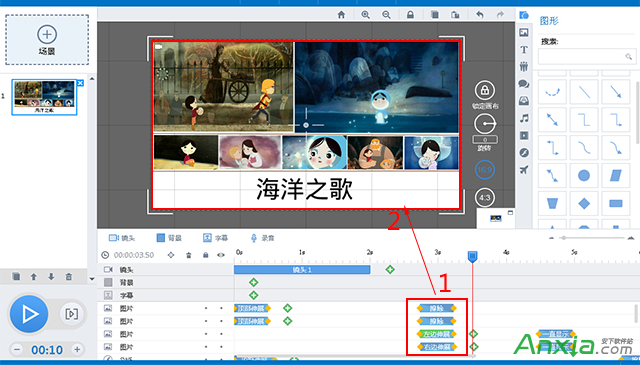Play the animation with big play button
The height and width of the screenshot is (365, 640).
pos(29,314)
